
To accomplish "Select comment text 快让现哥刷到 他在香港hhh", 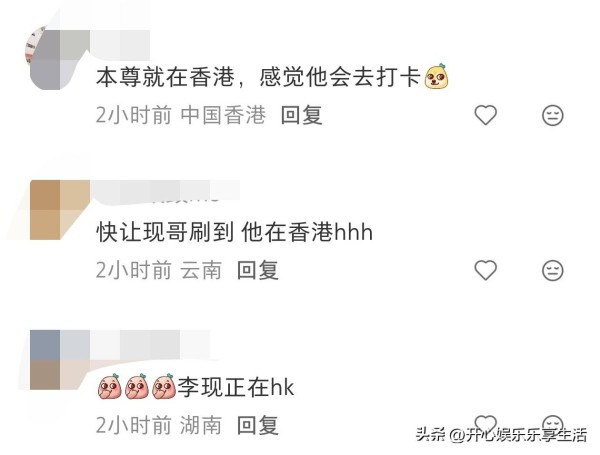I will click(x=234, y=232).
